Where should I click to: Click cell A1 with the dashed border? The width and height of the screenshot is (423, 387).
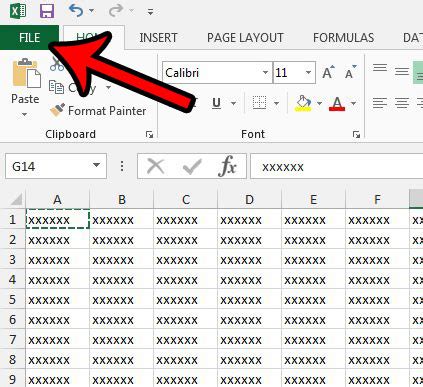click(x=58, y=219)
